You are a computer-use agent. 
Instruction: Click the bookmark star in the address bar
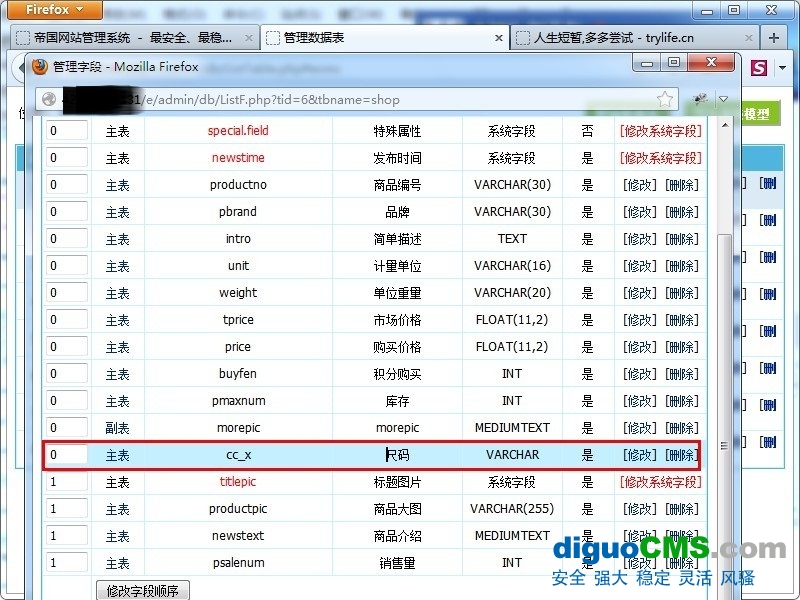pyautogui.click(x=665, y=97)
